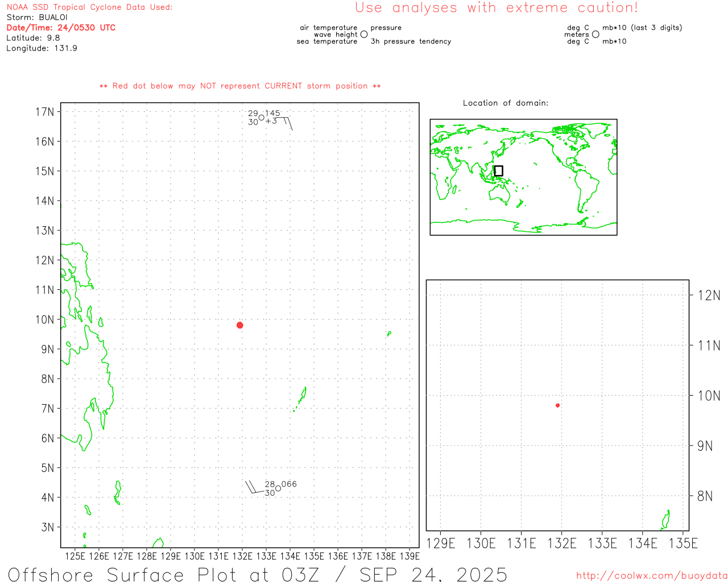This screenshot has height=582, width=728.
Task: Click the red storm dot on zoomed inset map
Action: tap(558, 405)
